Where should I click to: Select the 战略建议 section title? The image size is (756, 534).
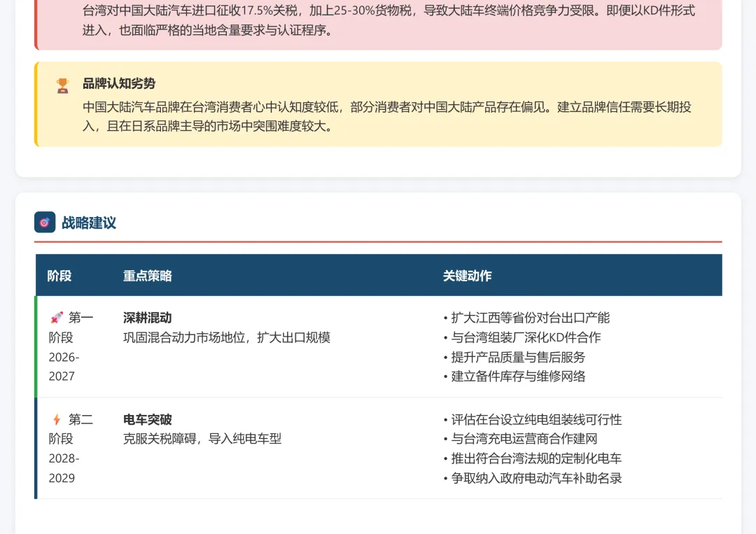click(89, 223)
